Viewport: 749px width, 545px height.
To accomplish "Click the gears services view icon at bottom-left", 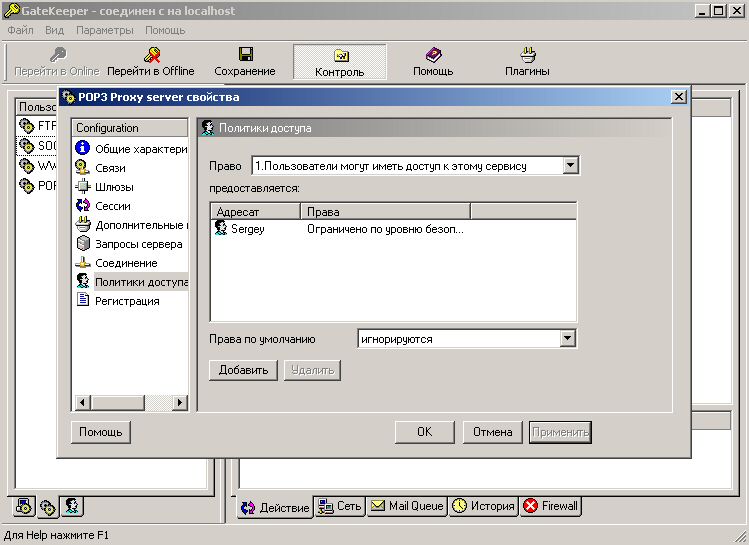I will [x=48, y=506].
